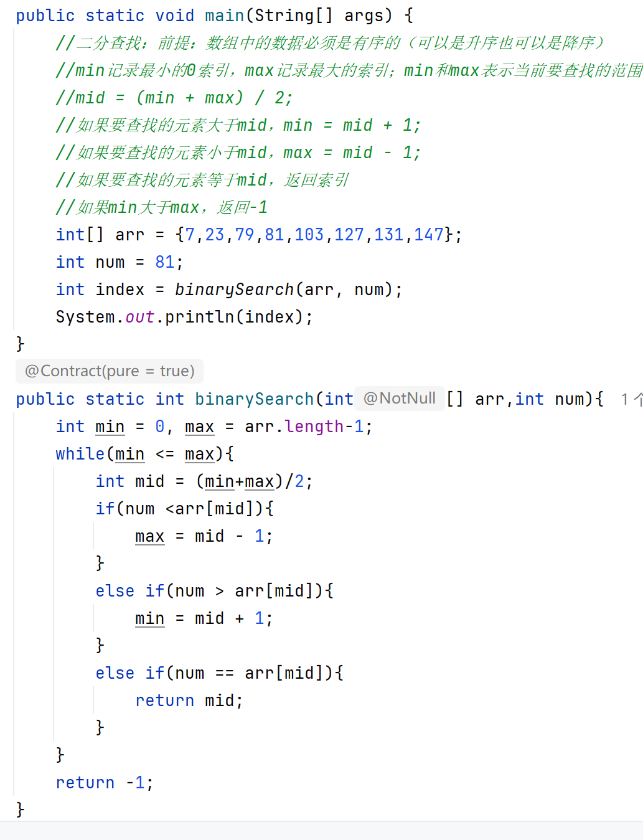Click 'arr' in 'int[] arr =' declaration
This screenshot has width=643, height=840.
click(x=130, y=235)
